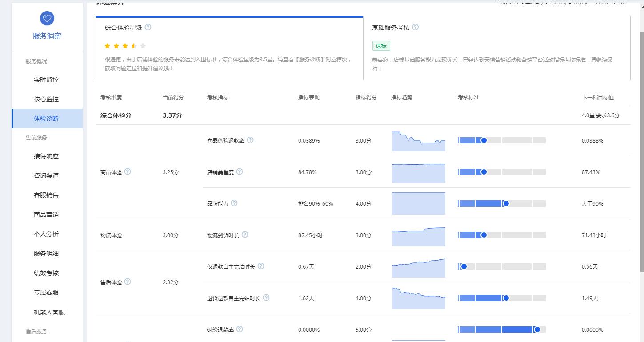Open 机器人客服 in sidebar
Viewport: 644px width, 342px height.
(49, 312)
